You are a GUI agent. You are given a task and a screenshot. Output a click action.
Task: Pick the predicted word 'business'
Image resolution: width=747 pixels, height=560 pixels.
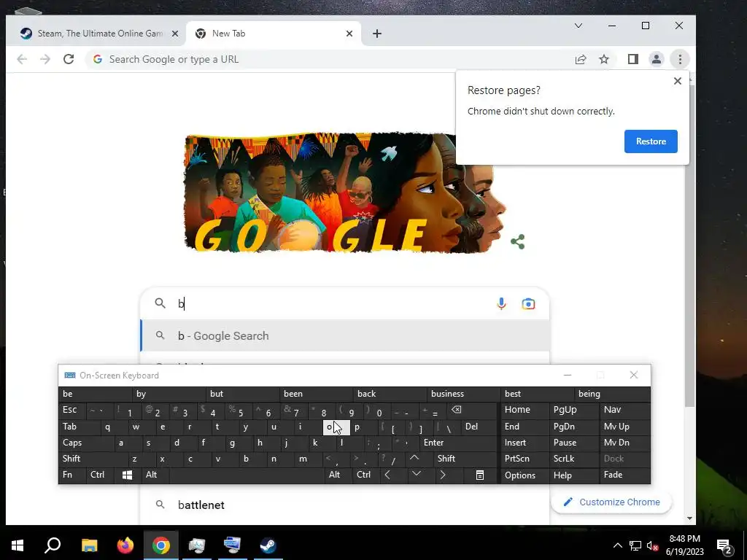pos(463,394)
